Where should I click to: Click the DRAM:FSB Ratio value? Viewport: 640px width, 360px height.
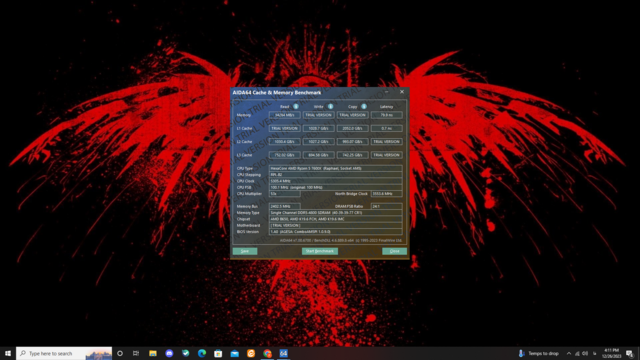click(x=387, y=207)
